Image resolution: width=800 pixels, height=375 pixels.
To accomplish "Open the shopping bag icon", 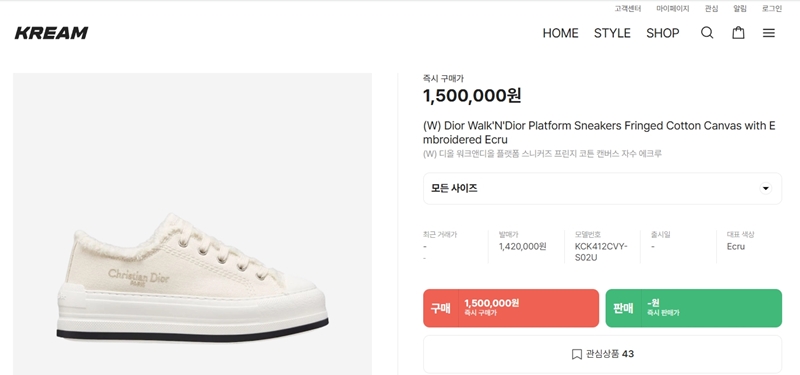I will (x=738, y=33).
